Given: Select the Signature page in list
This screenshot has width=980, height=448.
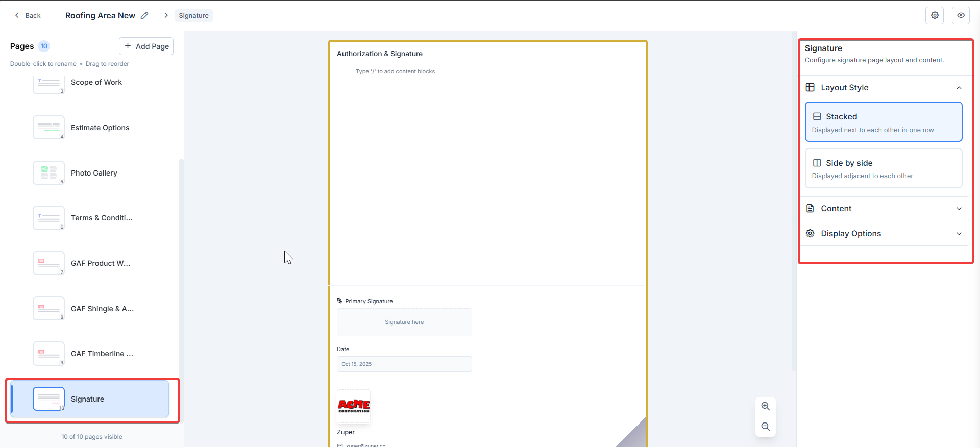Looking at the screenshot, I should (90, 399).
